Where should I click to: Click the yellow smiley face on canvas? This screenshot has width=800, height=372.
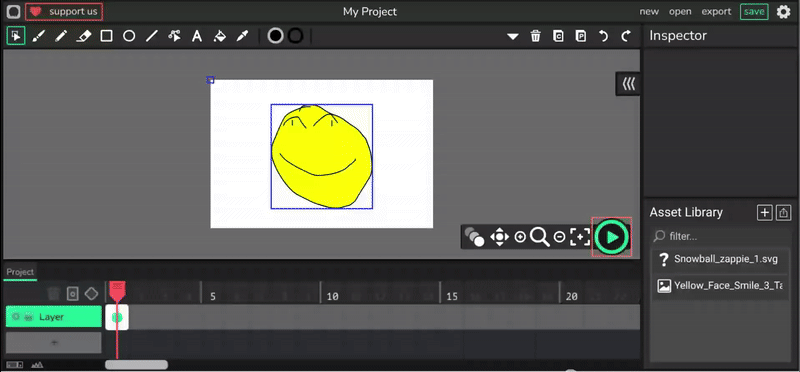(x=321, y=156)
